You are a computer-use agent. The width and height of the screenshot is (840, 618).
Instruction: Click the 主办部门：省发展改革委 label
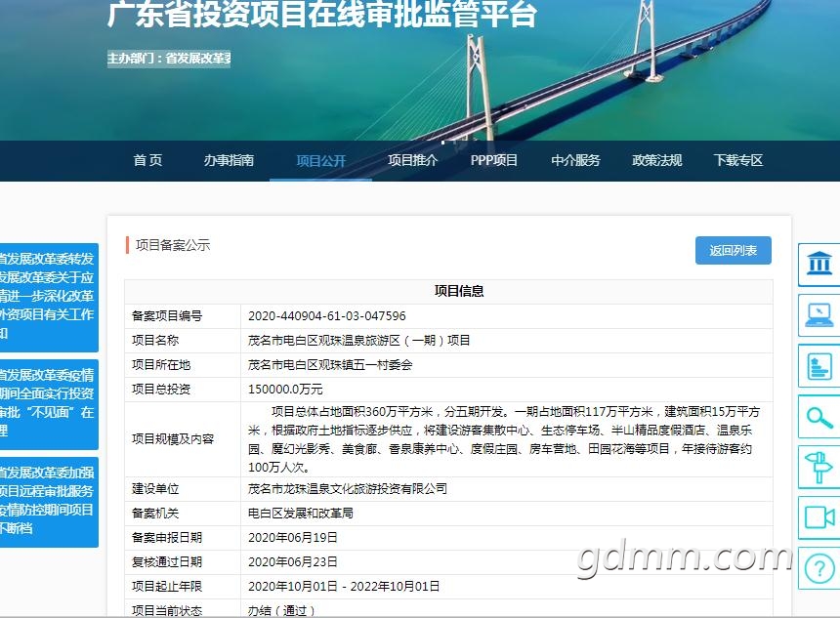point(169,58)
